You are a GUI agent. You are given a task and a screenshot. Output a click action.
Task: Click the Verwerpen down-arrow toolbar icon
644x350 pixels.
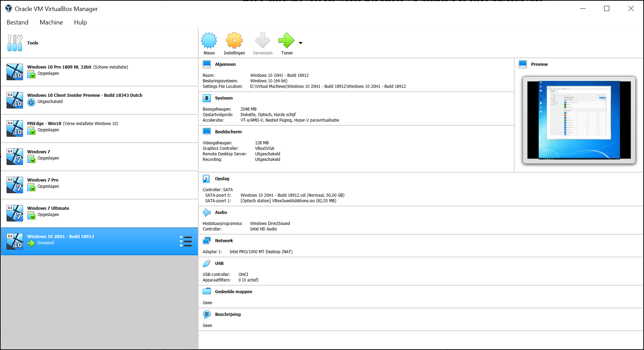click(x=263, y=41)
